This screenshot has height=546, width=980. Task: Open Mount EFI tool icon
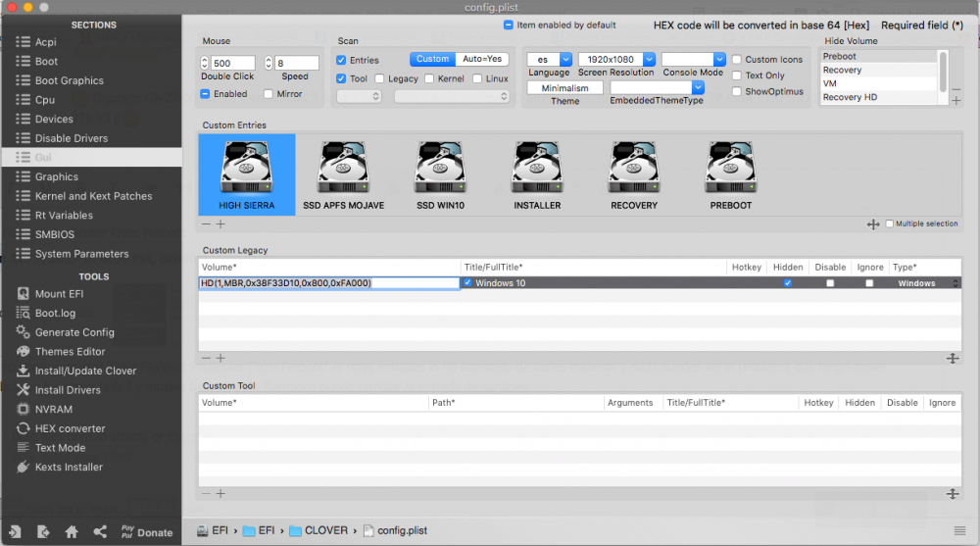[24, 293]
